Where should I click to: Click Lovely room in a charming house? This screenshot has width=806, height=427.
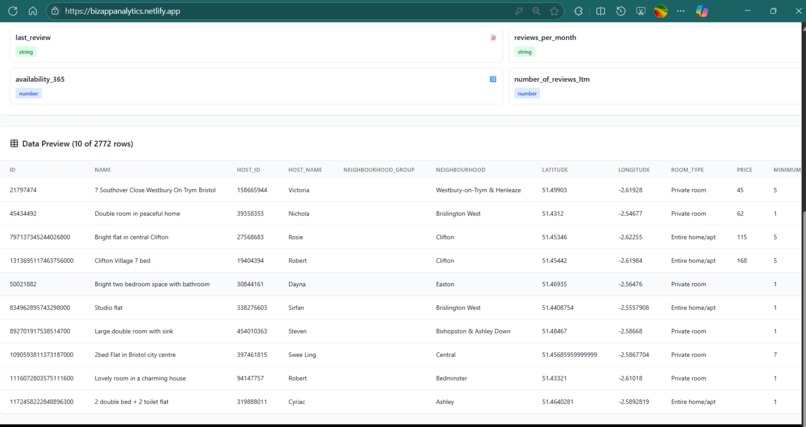pyautogui.click(x=140, y=379)
